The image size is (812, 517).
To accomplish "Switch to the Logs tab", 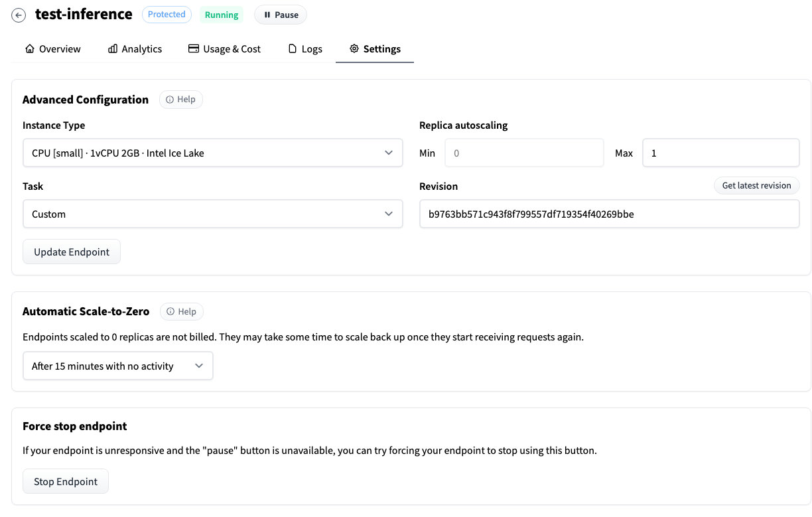I will (304, 48).
